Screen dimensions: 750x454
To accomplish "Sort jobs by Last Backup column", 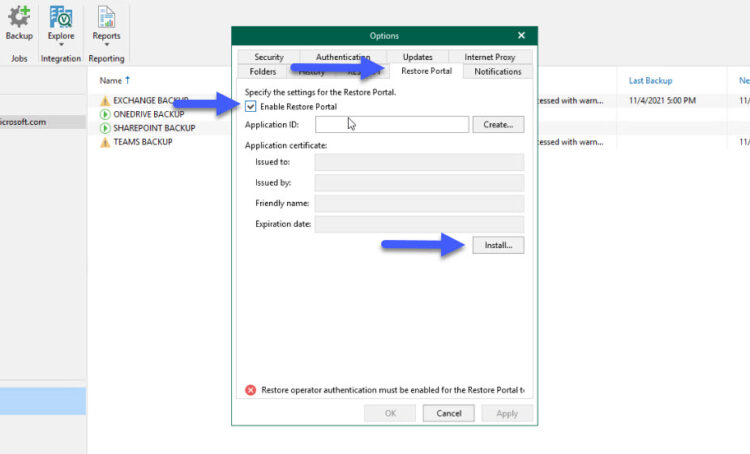I will tap(650, 80).
